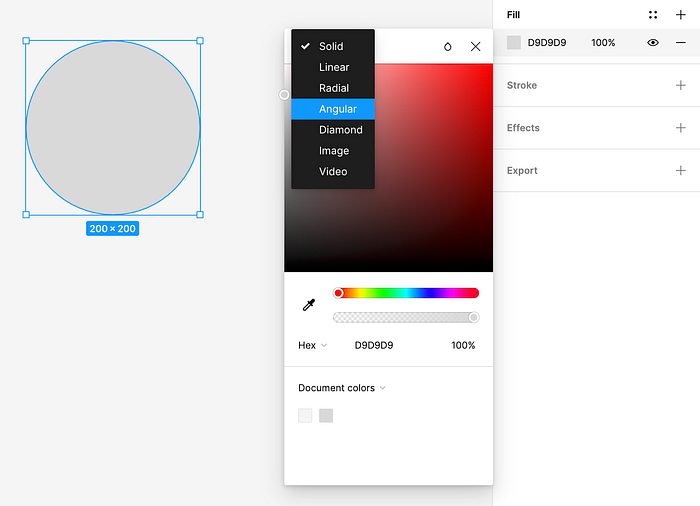The image size is (700, 506).
Task: Click the color picker circular handle
Action: (284, 95)
